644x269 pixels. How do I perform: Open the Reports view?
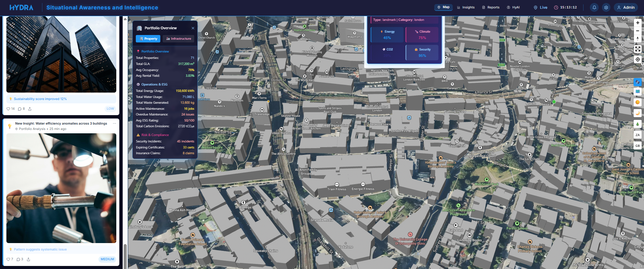coord(491,7)
